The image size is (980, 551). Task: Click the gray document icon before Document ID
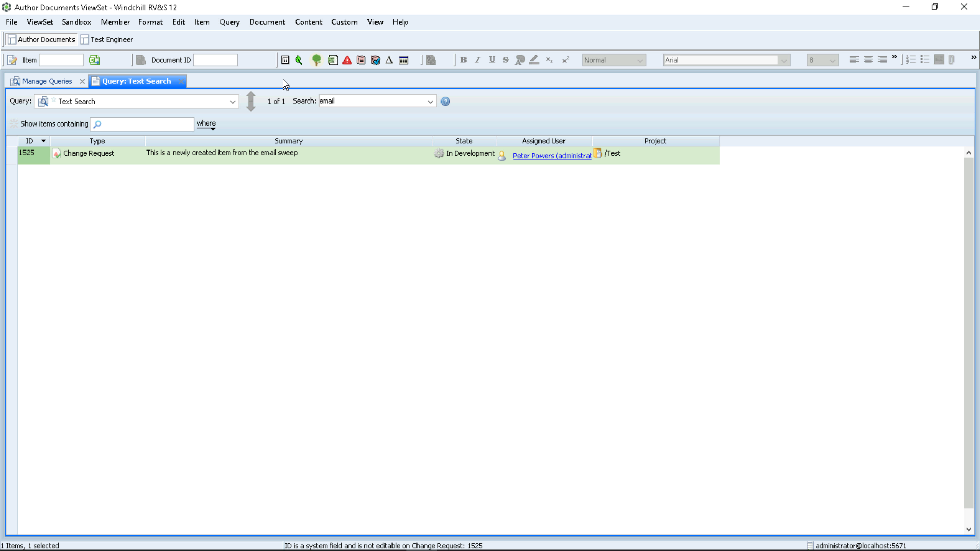coord(141,60)
